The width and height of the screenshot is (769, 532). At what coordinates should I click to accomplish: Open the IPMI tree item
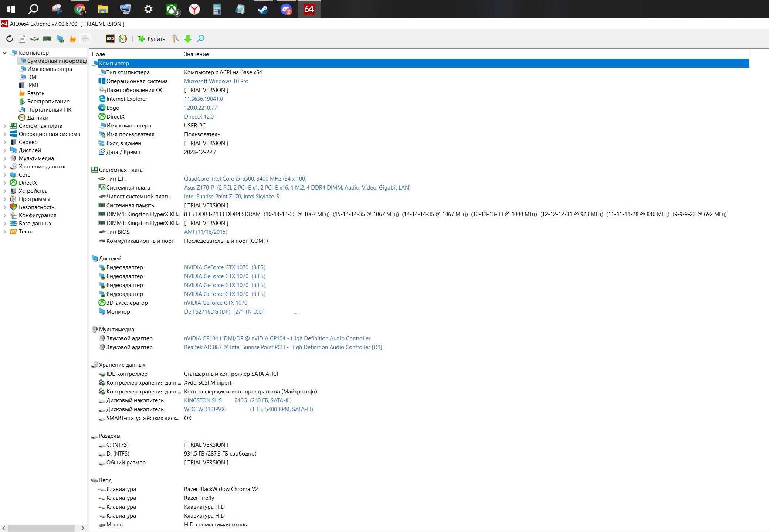pos(33,85)
